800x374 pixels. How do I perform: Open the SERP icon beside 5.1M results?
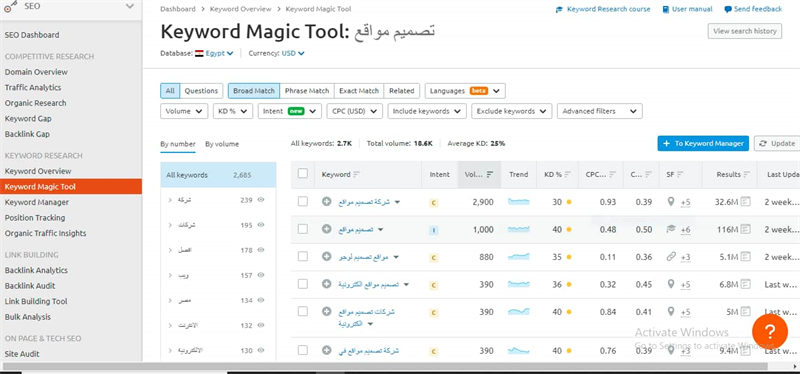pyautogui.click(x=746, y=257)
